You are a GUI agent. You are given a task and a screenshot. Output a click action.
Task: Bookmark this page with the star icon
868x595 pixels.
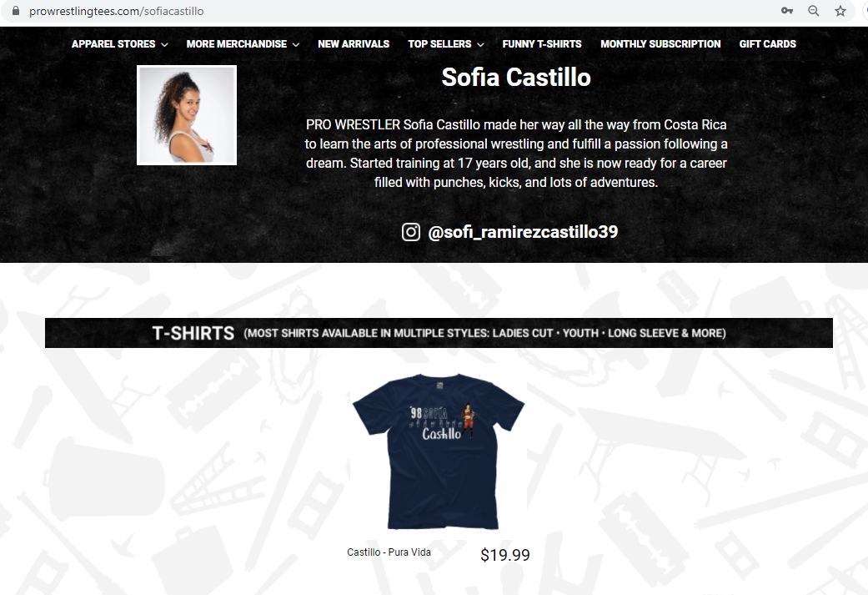(840, 11)
